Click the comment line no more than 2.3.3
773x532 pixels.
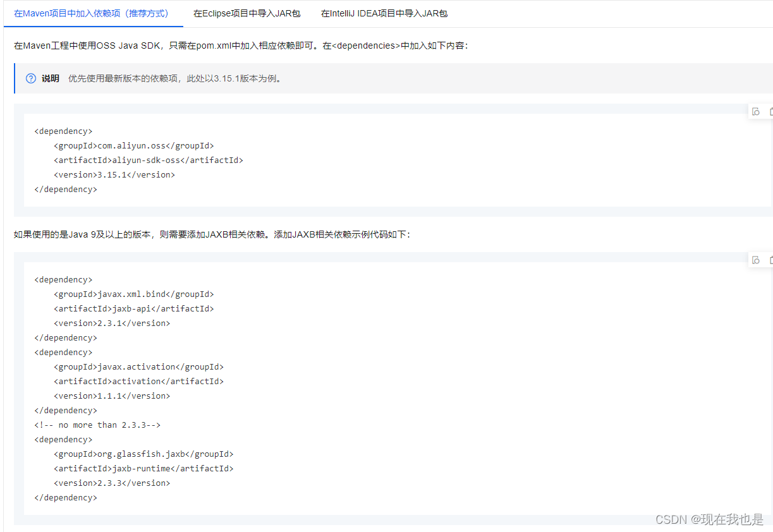[97, 425]
